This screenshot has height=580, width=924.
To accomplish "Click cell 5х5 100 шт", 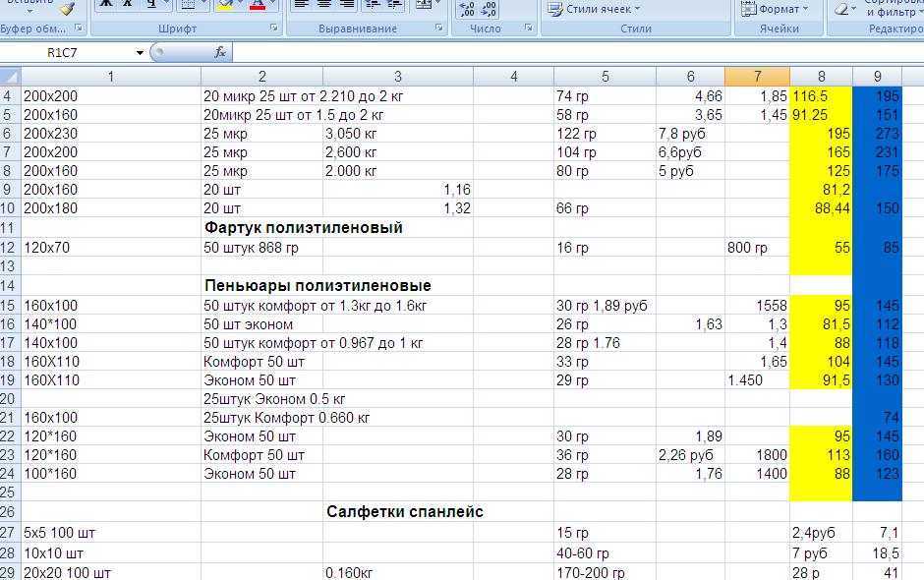I will 111,533.
